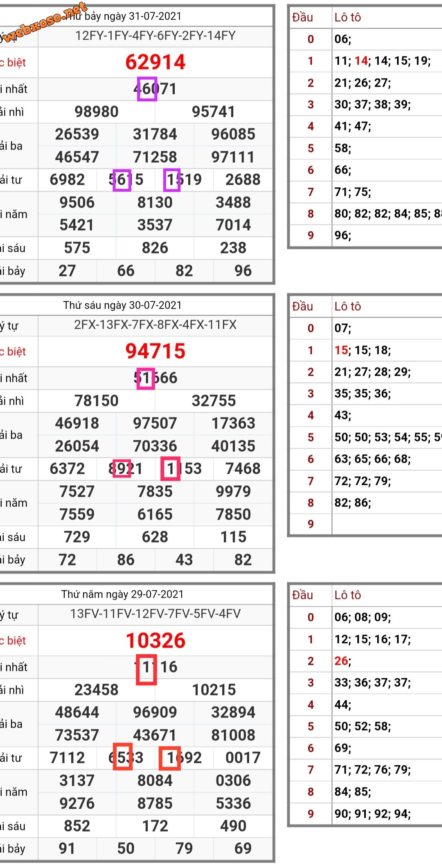The height and width of the screenshot is (868, 442).
Task: Select the lô tô row 30; 37; 38; 39;
Action: click(373, 105)
